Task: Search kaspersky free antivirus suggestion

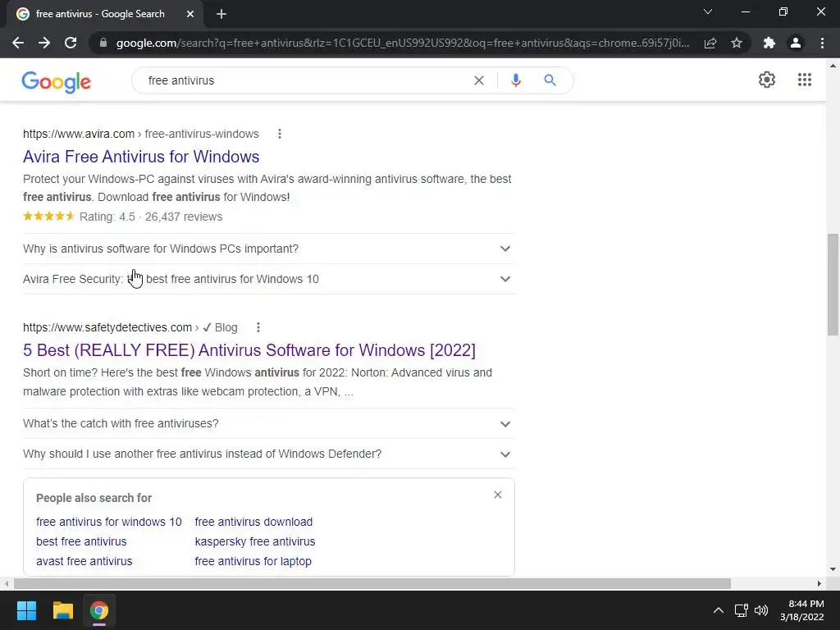Action: (x=255, y=541)
